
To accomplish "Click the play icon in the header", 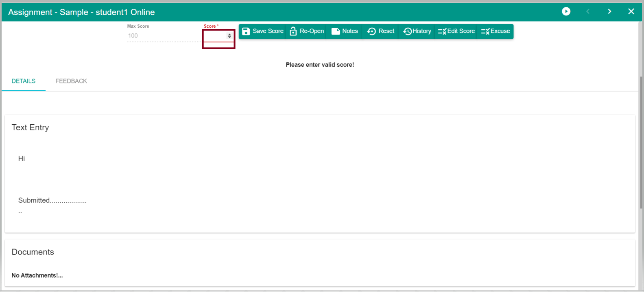I will click(566, 11).
